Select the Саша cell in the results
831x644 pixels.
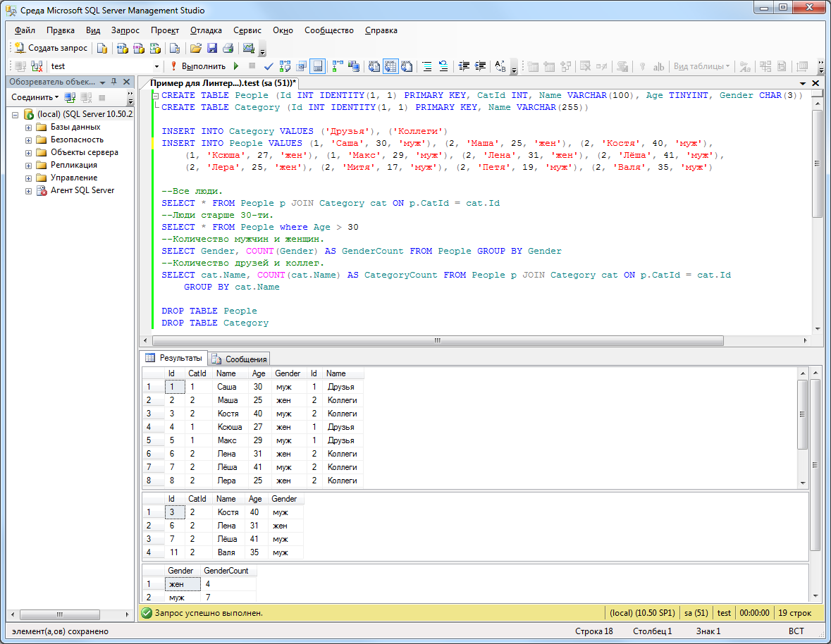coord(226,387)
